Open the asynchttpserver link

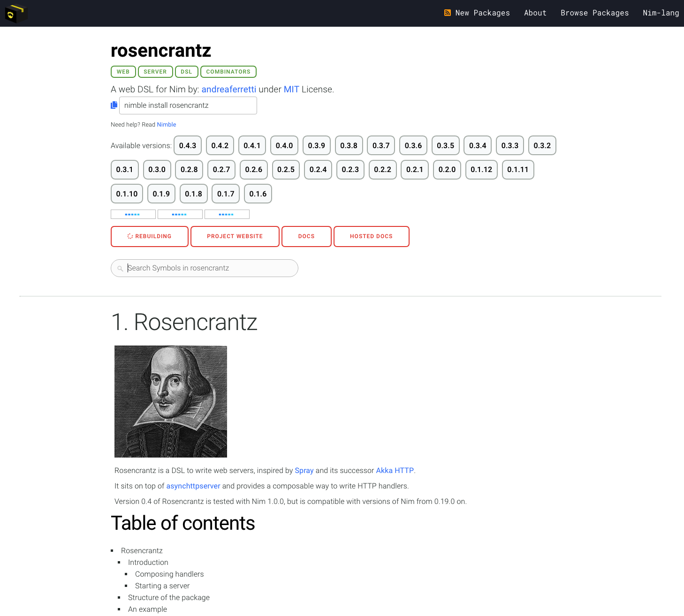[x=193, y=486]
